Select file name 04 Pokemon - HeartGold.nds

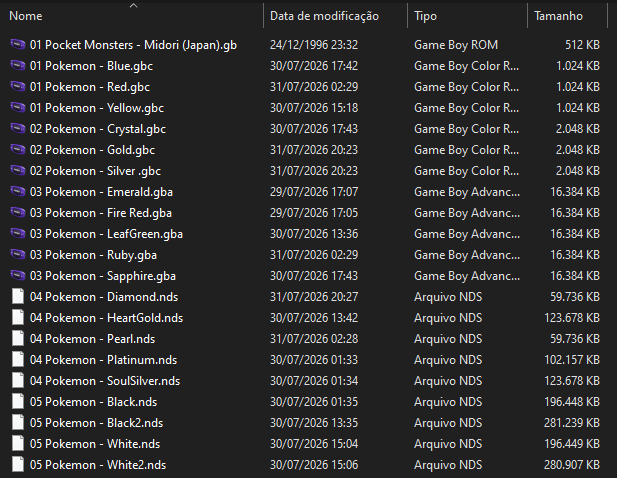coord(107,318)
